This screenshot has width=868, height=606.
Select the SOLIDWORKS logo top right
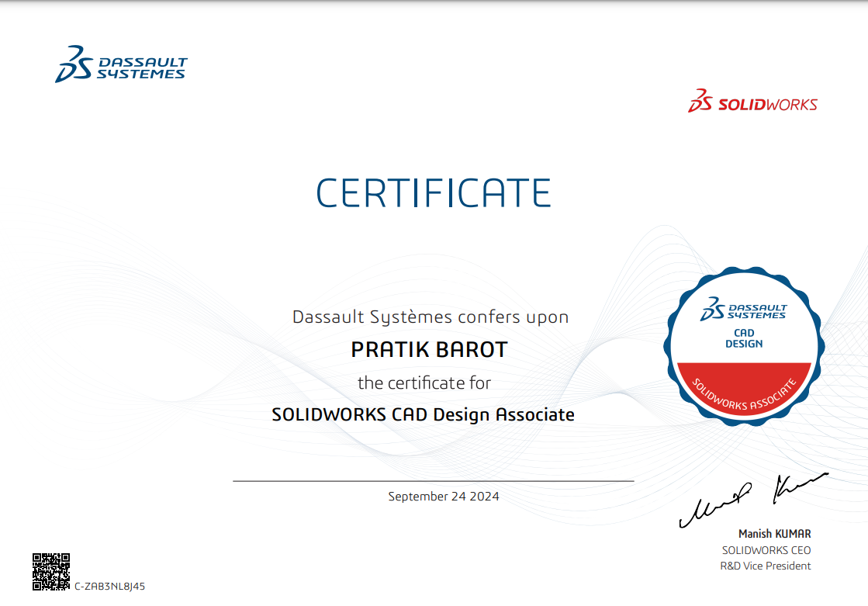tap(752, 102)
